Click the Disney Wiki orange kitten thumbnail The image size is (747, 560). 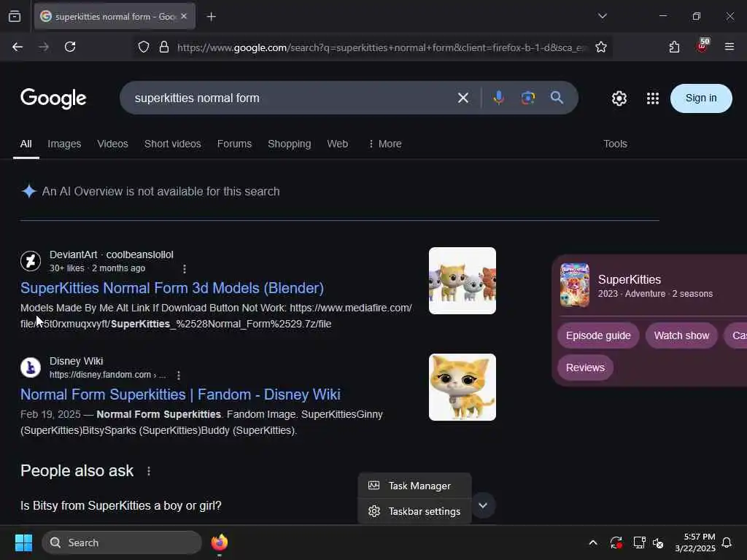(x=462, y=387)
